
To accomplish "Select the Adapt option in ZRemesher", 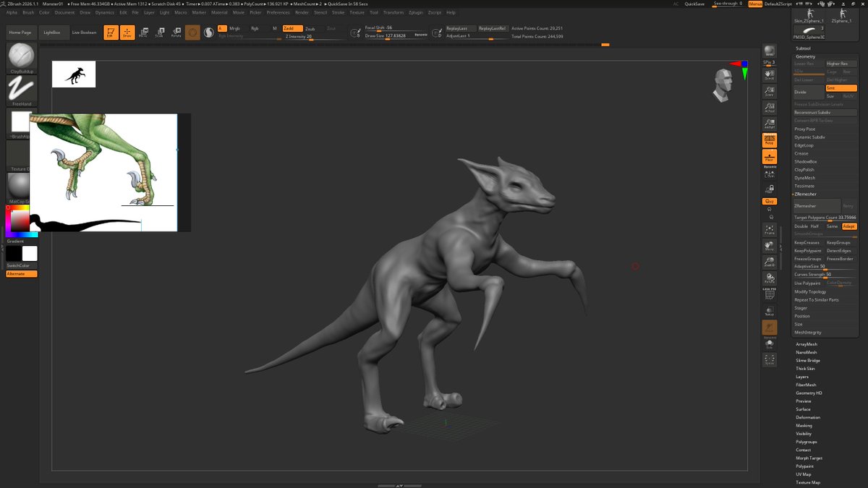I will tap(849, 226).
